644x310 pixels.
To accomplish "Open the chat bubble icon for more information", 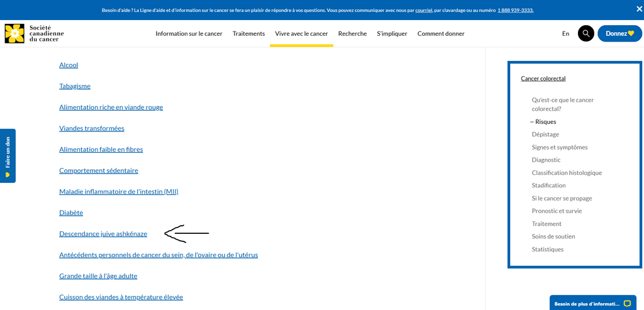I will click(x=627, y=304).
